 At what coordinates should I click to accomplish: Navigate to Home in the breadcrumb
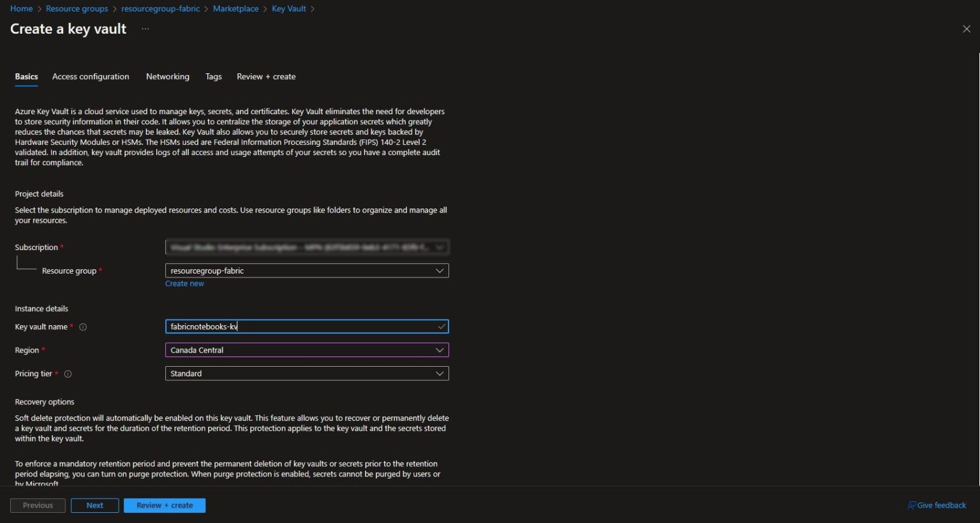pyautogui.click(x=21, y=9)
